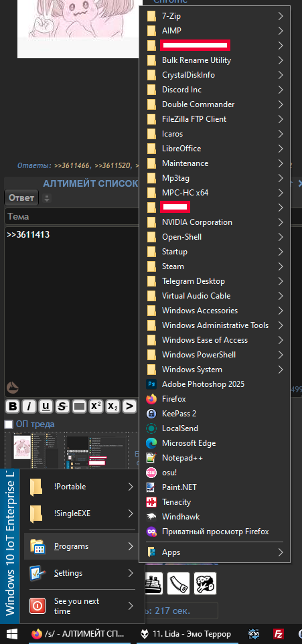Apply bold formatting with the B button
This screenshot has height=644, width=302.
click(x=13, y=406)
